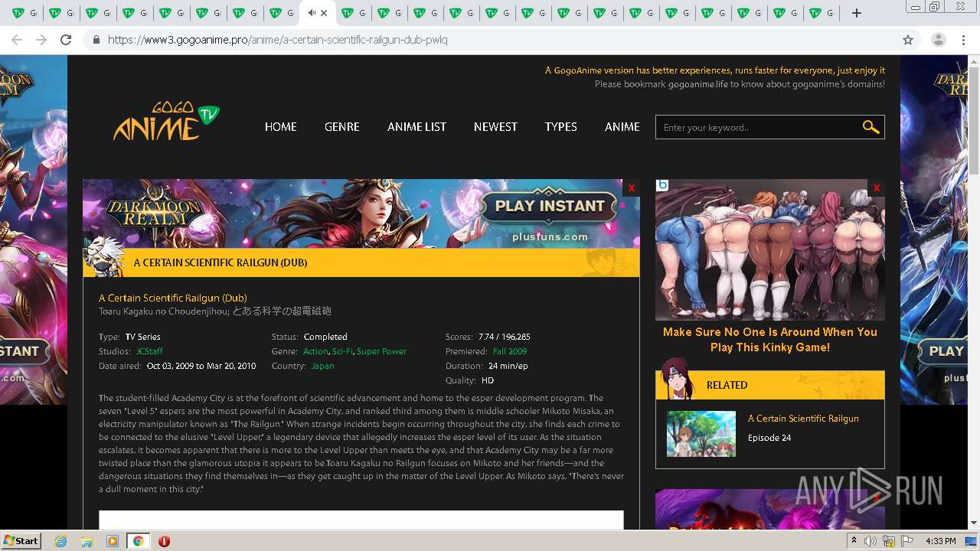Go back to the previous page
The width and height of the screenshot is (980, 551).
[17, 40]
